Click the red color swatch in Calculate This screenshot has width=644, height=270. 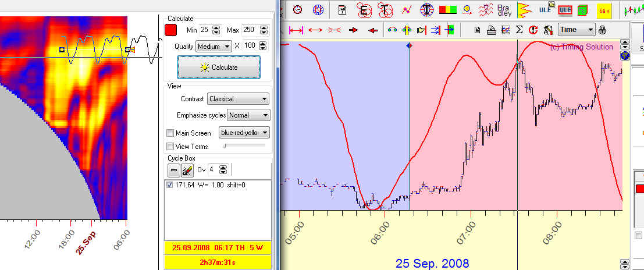[x=171, y=30]
